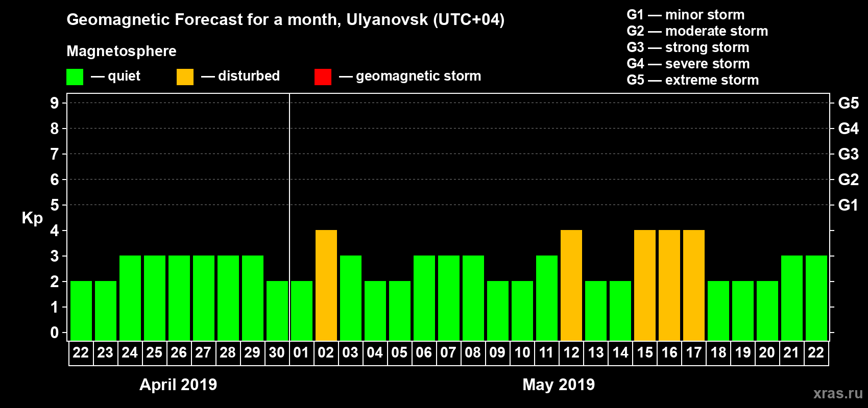Click the green bar for May 18

click(x=718, y=311)
